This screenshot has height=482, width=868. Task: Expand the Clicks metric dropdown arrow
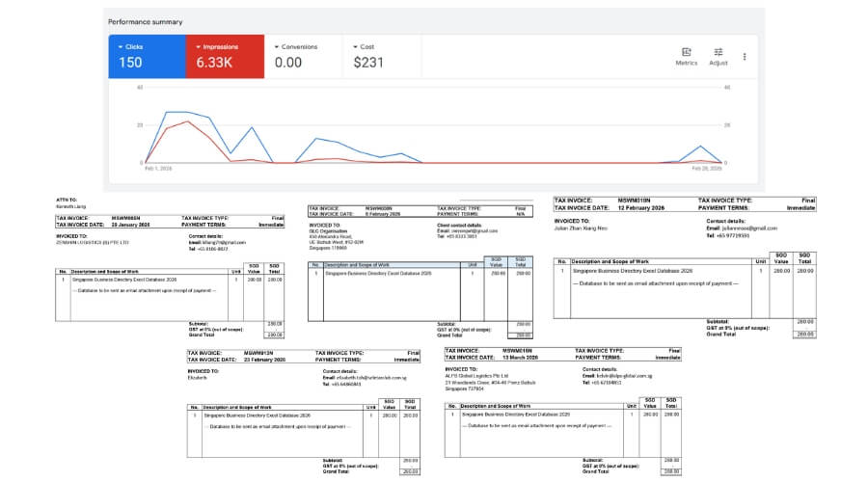(x=121, y=47)
